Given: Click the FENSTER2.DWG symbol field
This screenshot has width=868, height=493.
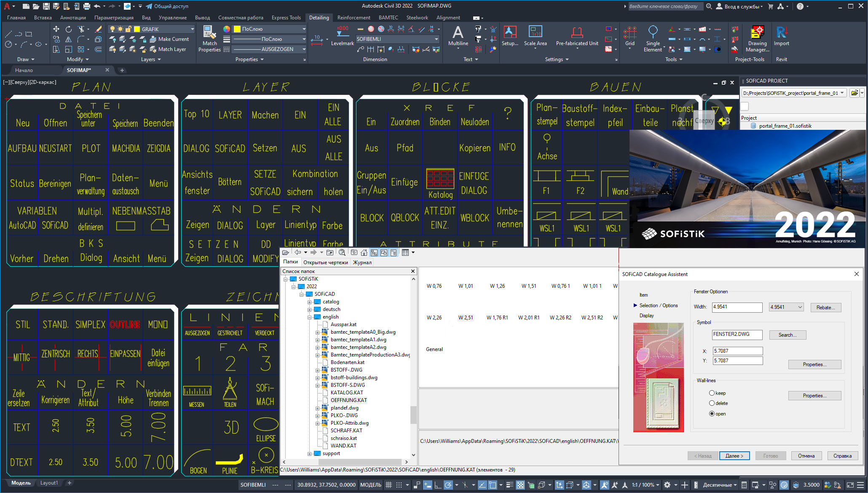Looking at the screenshot, I should (x=737, y=335).
